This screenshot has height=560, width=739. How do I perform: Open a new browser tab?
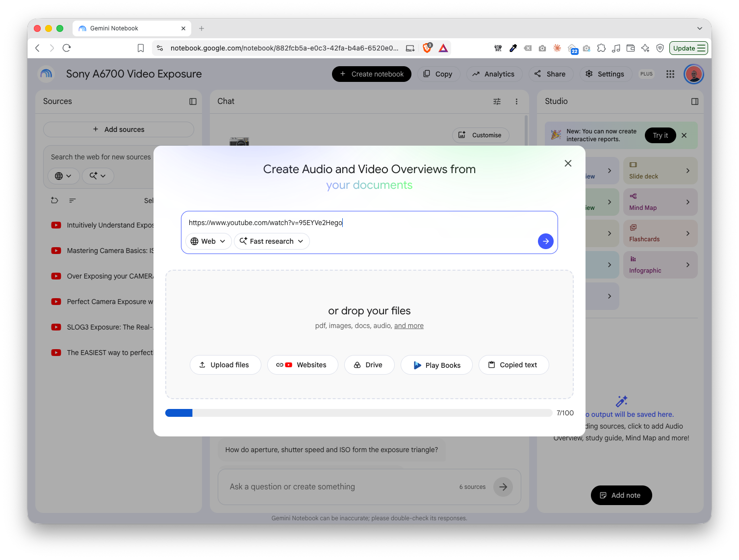pyautogui.click(x=202, y=28)
